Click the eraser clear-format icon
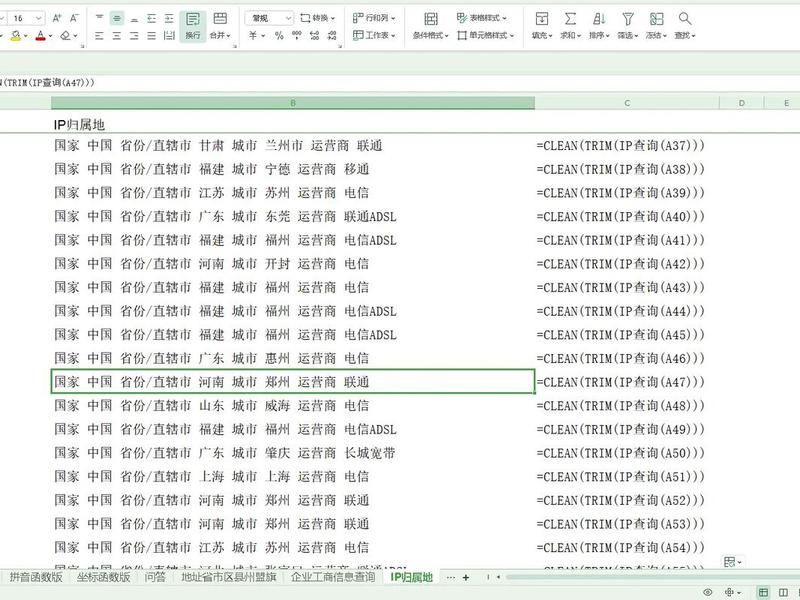This screenshot has height=600, width=800. [65, 35]
